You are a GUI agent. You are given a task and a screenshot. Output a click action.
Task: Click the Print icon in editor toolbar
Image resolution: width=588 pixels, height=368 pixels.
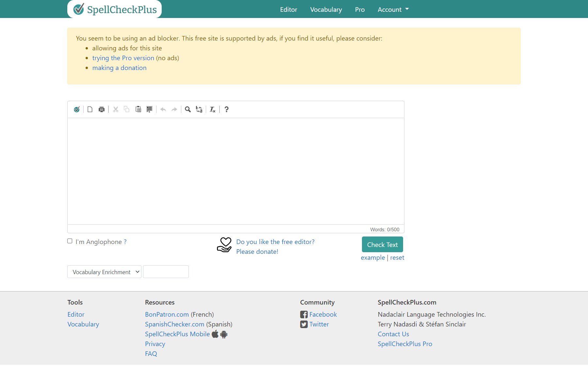(102, 109)
